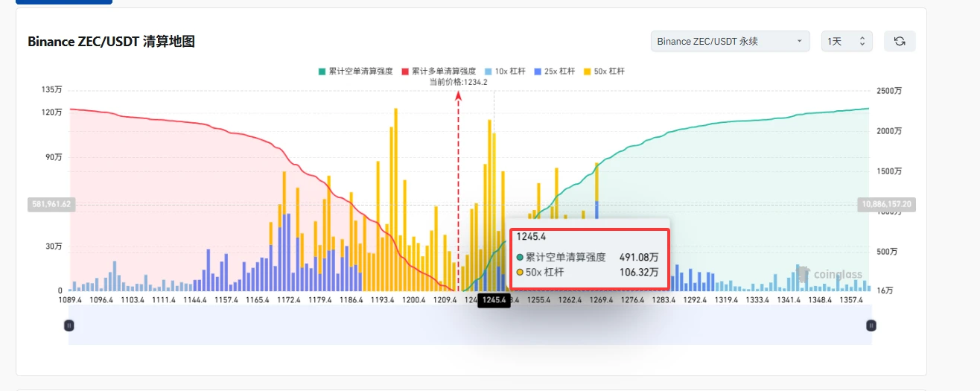Hide the 10x 杠杆 legend series
Image resolution: width=980 pixels, height=391 pixels.
(x=505, y=71)
